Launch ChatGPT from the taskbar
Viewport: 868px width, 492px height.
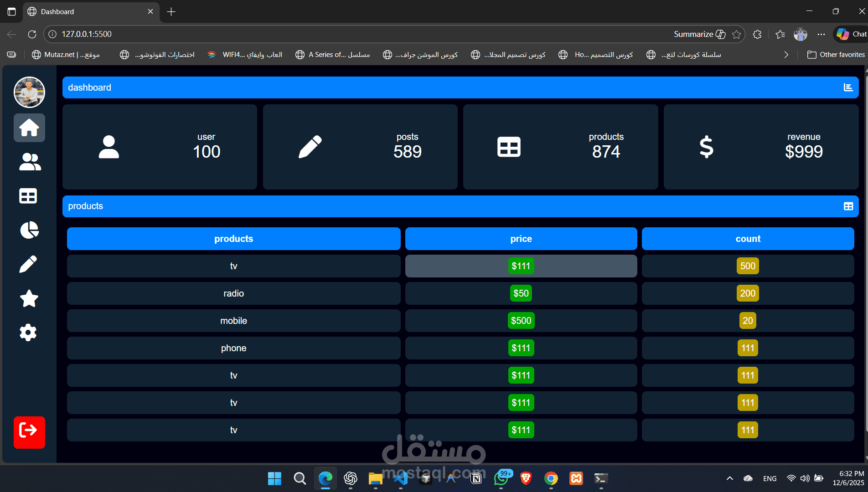pos(351,479)
